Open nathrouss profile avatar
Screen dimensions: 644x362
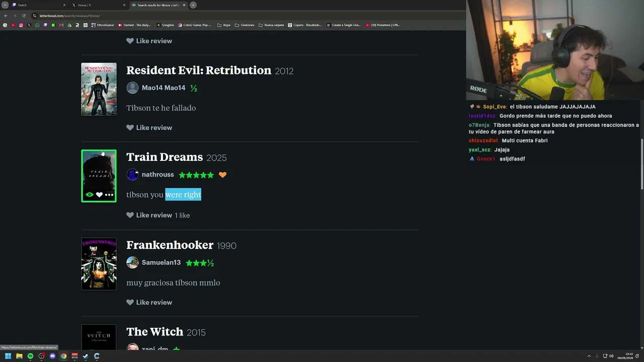[132, 174]
